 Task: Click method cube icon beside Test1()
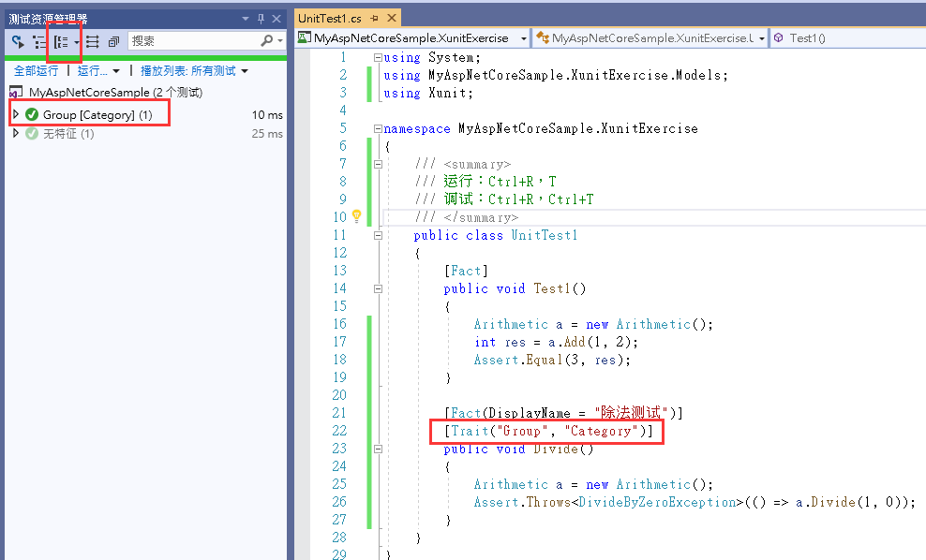[779, 37]
